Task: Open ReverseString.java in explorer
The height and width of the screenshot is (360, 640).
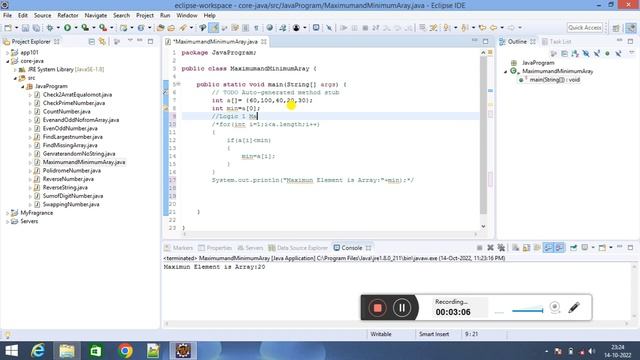Action: (65, 188)
